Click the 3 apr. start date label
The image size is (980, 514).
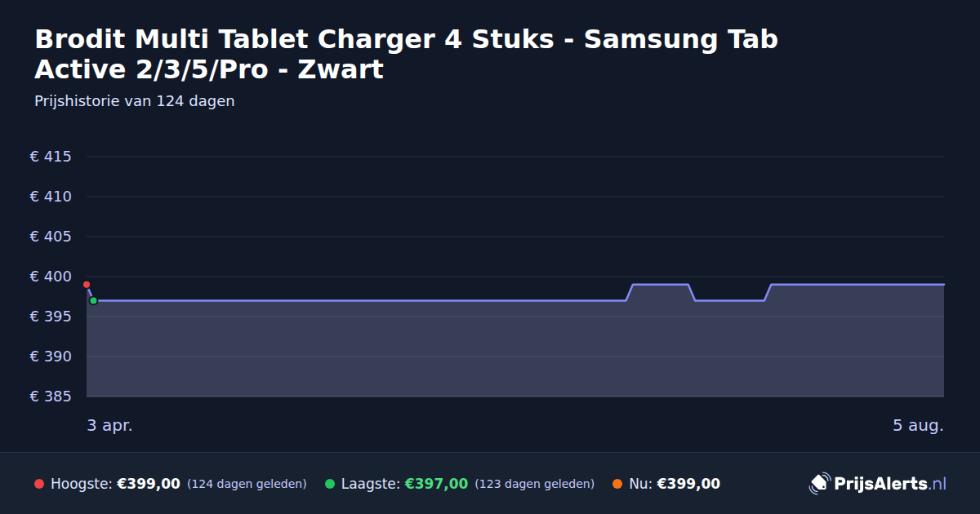109,425
